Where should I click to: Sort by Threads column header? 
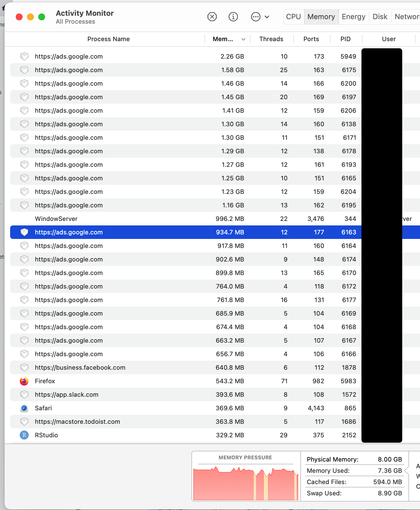[271, 39]
